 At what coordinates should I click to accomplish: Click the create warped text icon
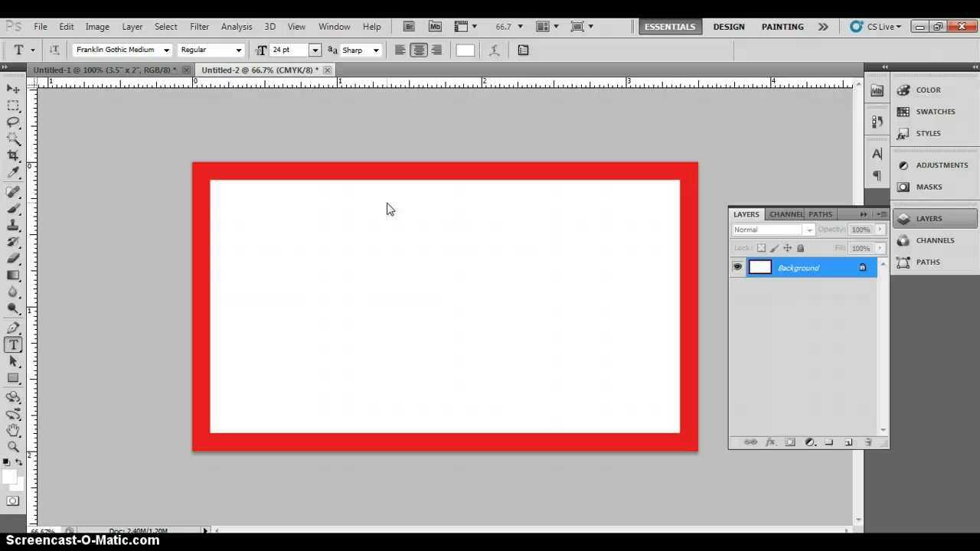coord(495,51)
